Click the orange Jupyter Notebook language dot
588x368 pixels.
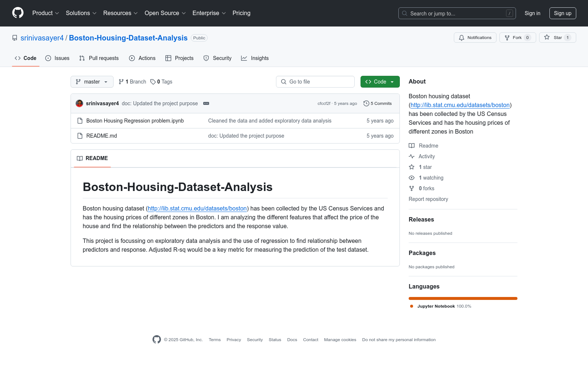pyautogui.click(x=412, y=306)
